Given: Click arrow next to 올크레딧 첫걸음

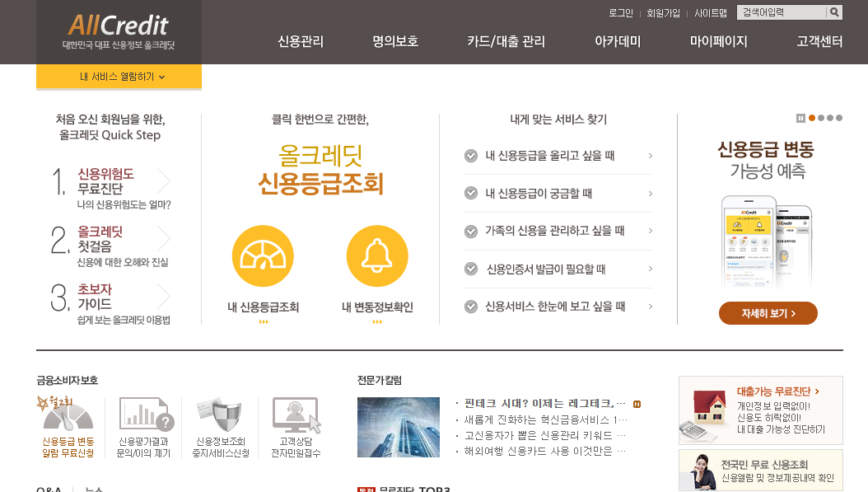Looking at the screenshot, I should coord(164,239).
